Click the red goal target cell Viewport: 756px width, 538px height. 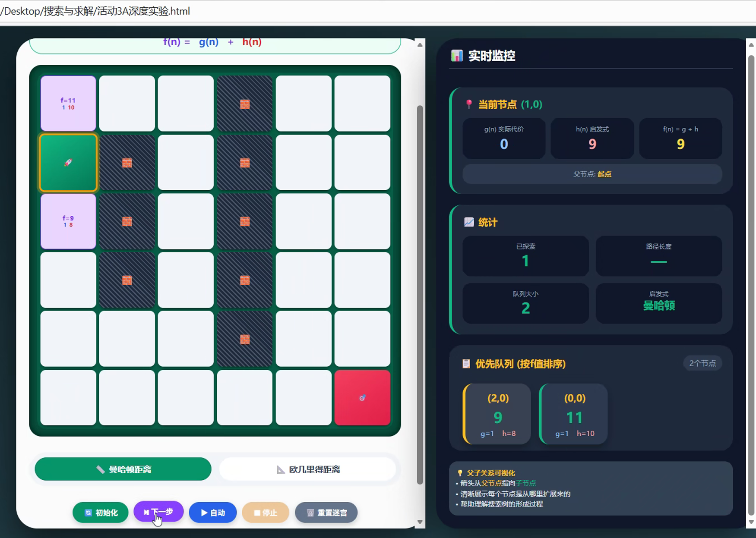point(362,397)
